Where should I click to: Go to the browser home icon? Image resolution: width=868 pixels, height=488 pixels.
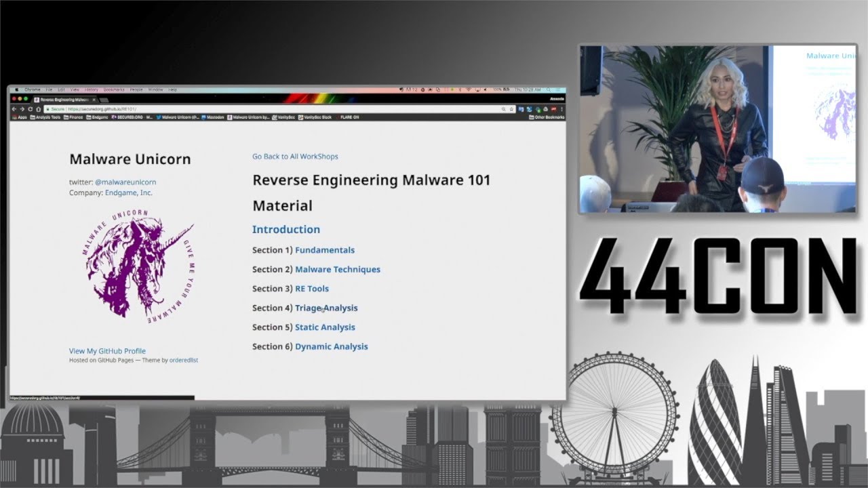[x=38, y=109]
